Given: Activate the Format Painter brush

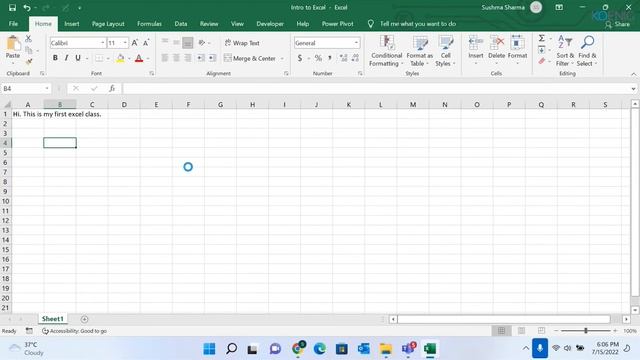Looking at the screenshot, I should (x=28, y=62).
